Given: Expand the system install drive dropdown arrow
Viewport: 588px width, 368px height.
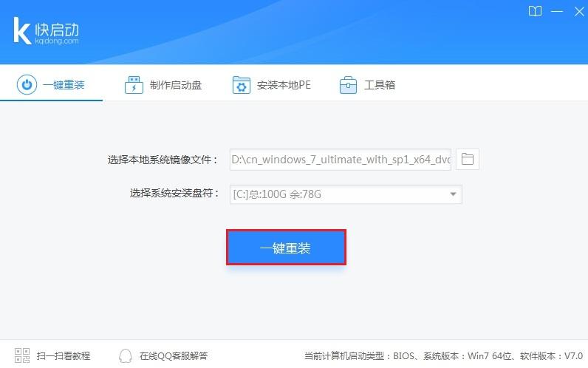Looking at the screenshot, I should tap(453, 194).
